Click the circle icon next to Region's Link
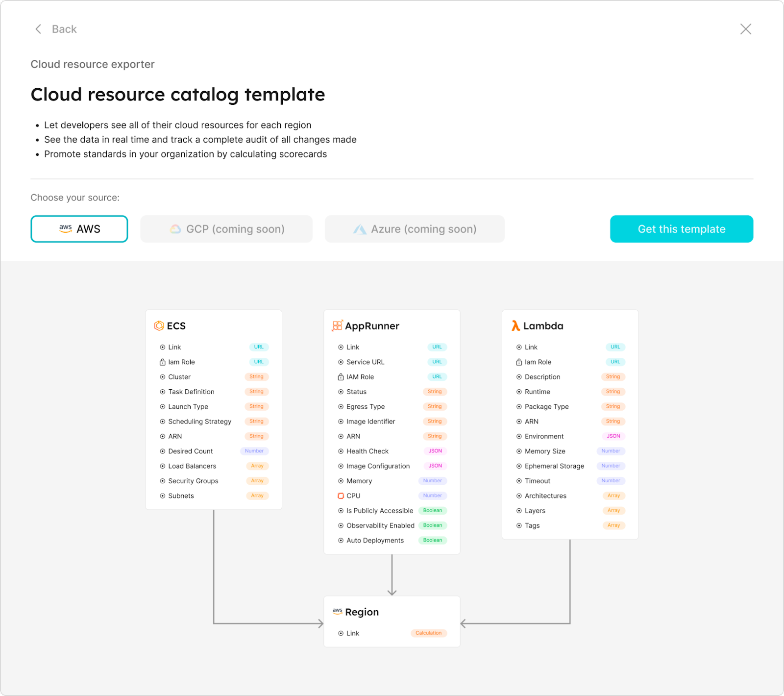This screenshot has height=696, width=784. [x=341, y=633]
